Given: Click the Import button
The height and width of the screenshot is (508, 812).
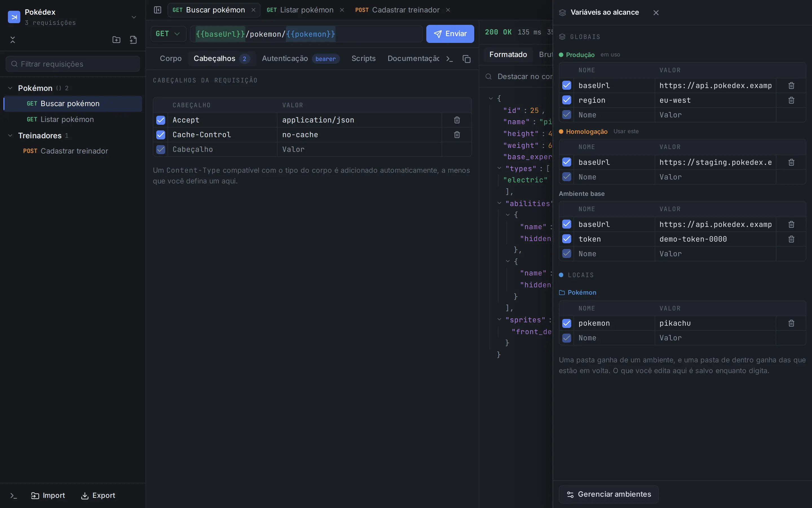Looking at the screenshot, I should point(48,496).
